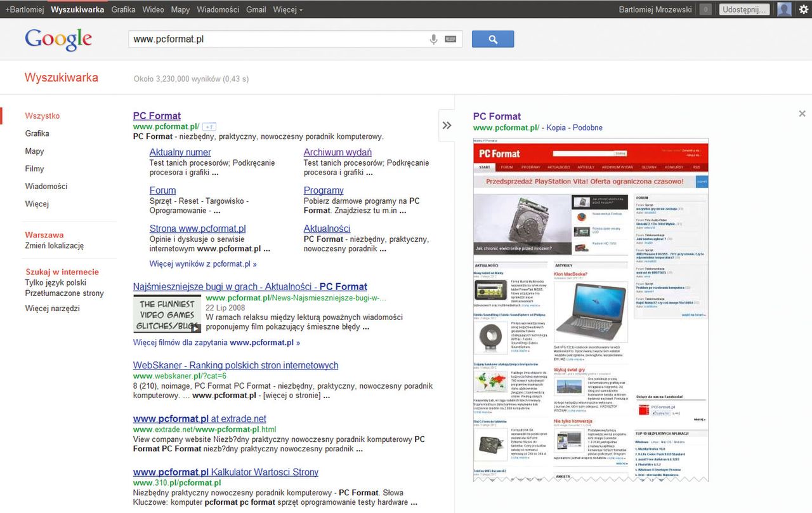Open www.pcformat.pl at extrade.net result
The height and width of the screenshot is (513, 812).
pos(199,419)
